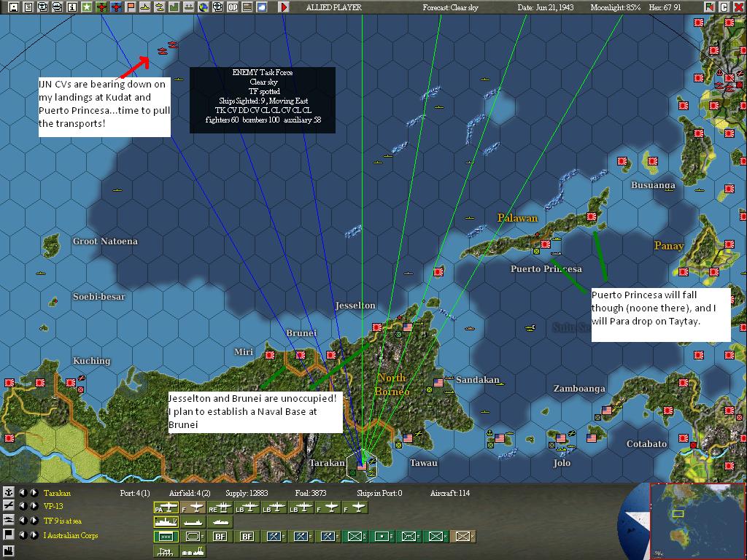
Task: Click the world minimap thumbnail
Action: pos(698,520)
